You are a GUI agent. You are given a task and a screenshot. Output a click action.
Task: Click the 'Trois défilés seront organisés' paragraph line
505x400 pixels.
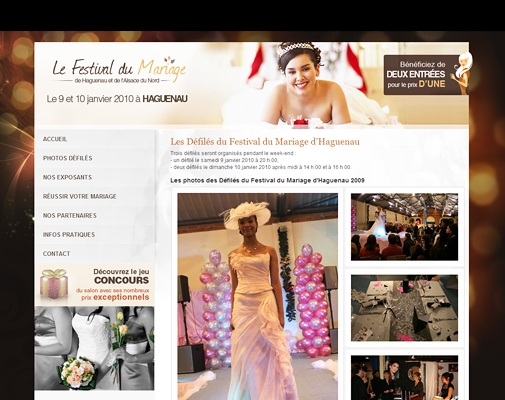[233, 153]
